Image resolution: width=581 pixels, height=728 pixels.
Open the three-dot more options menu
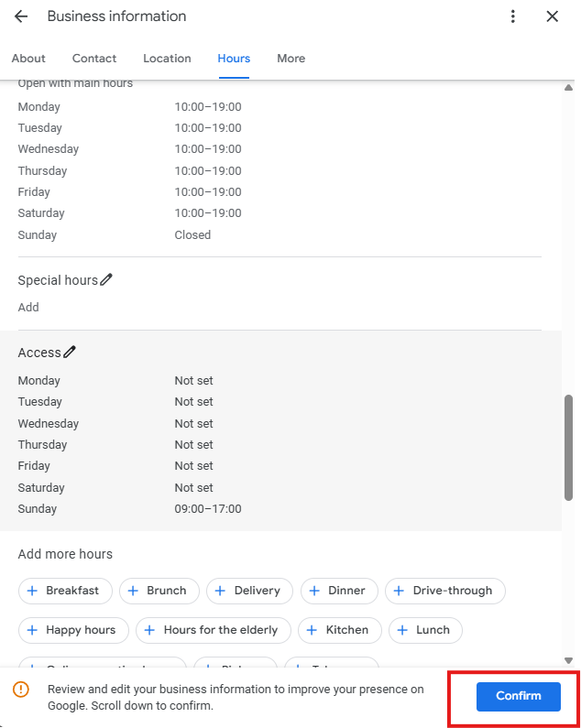[512, 16]
